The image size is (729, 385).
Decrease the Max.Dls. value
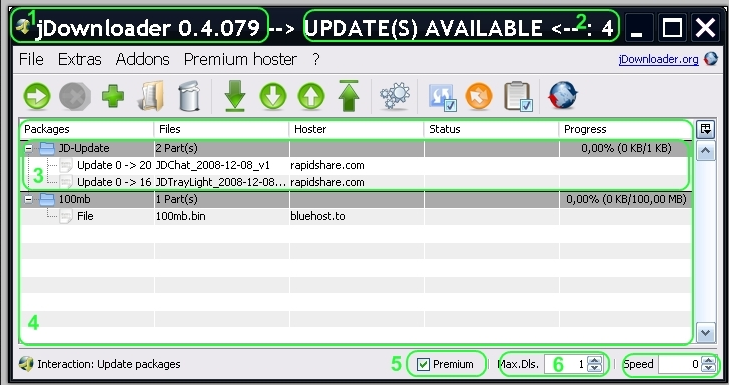pos(595,368)
